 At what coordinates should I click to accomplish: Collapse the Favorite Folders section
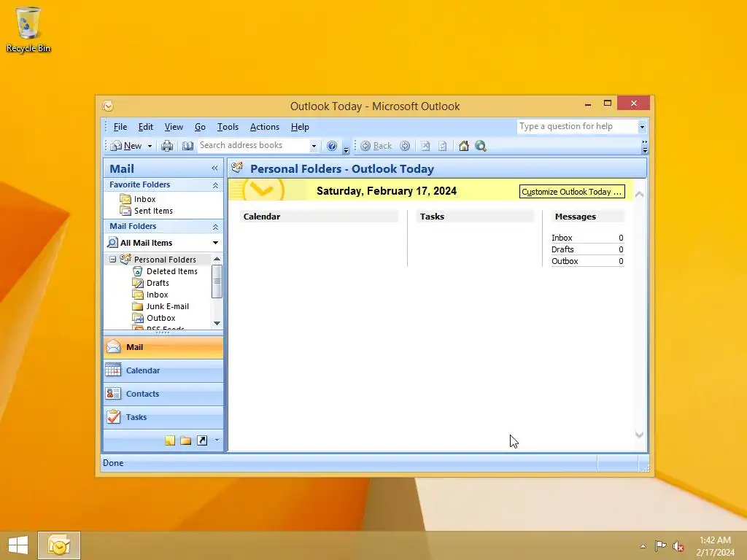pos(215,185)
